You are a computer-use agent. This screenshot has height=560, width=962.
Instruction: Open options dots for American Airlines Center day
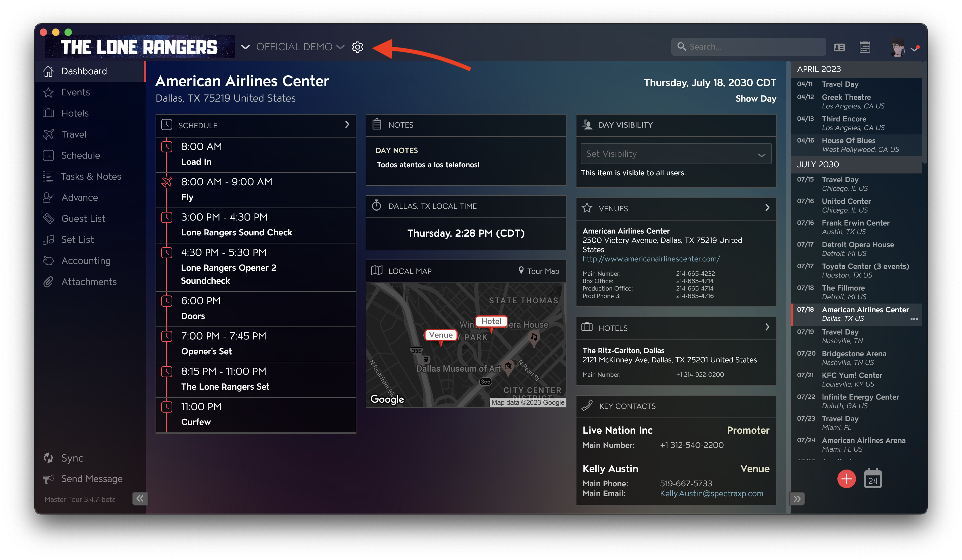click(914, 319)
